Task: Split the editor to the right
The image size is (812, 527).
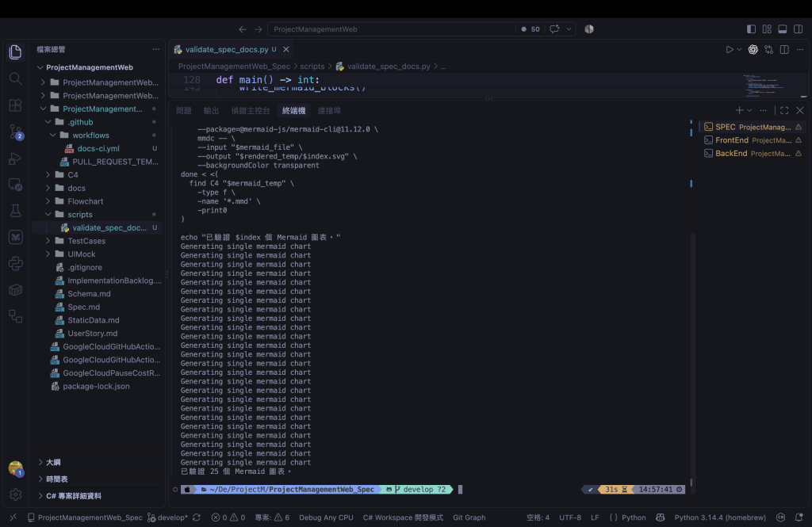Action: tap(784, 50)
